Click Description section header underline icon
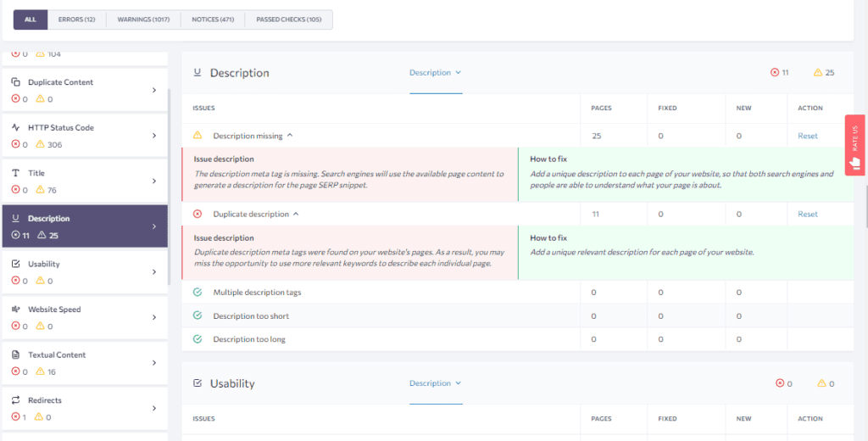This screenshot has height=441, width=868. pos(197,73)
